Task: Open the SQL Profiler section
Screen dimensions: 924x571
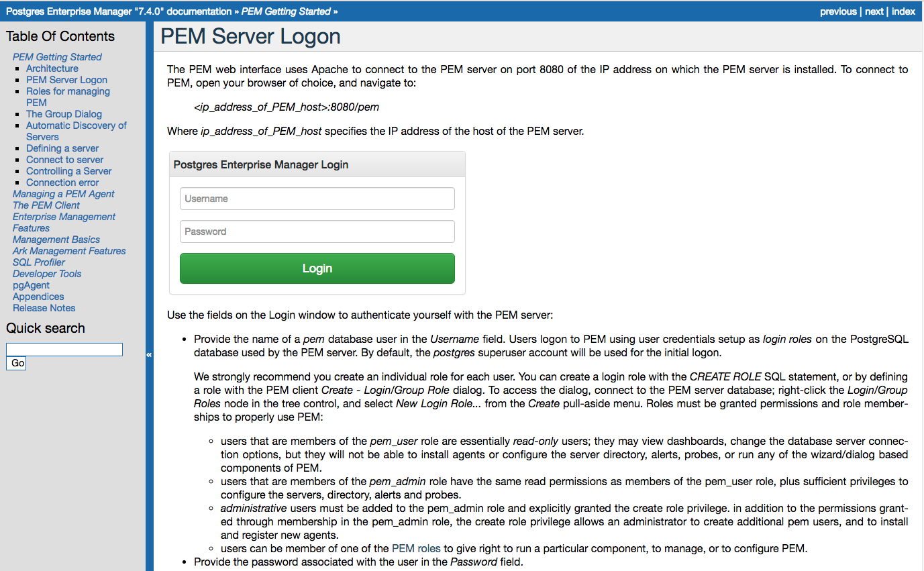Action: coord(38,262)
